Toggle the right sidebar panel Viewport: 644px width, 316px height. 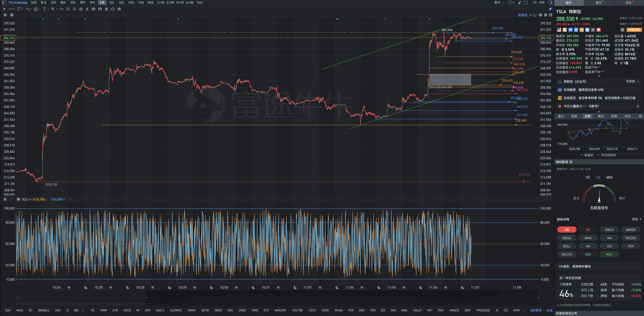[x=550, y=2]
